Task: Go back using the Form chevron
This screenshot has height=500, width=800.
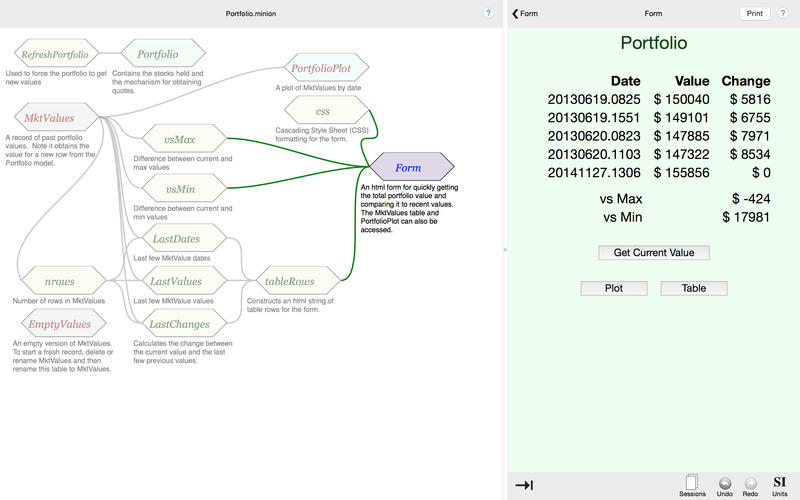Action: click(x=524, y=13)
